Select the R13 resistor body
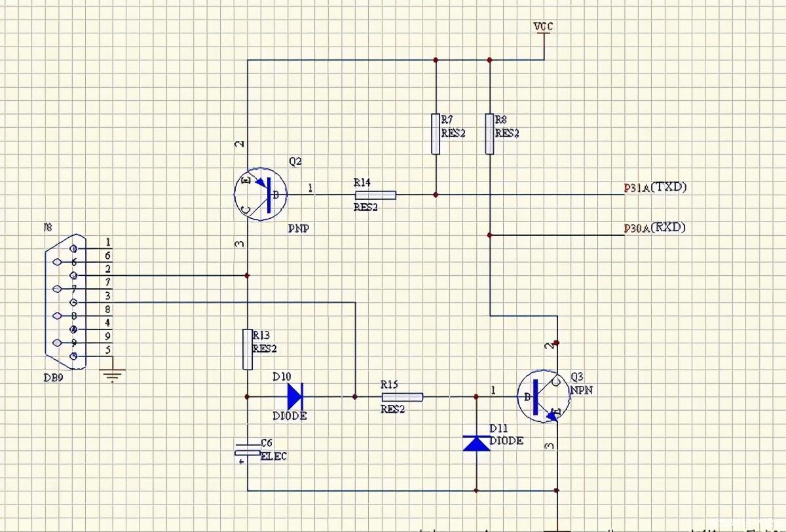The image size is (786, 532). [x=248, y=349]
